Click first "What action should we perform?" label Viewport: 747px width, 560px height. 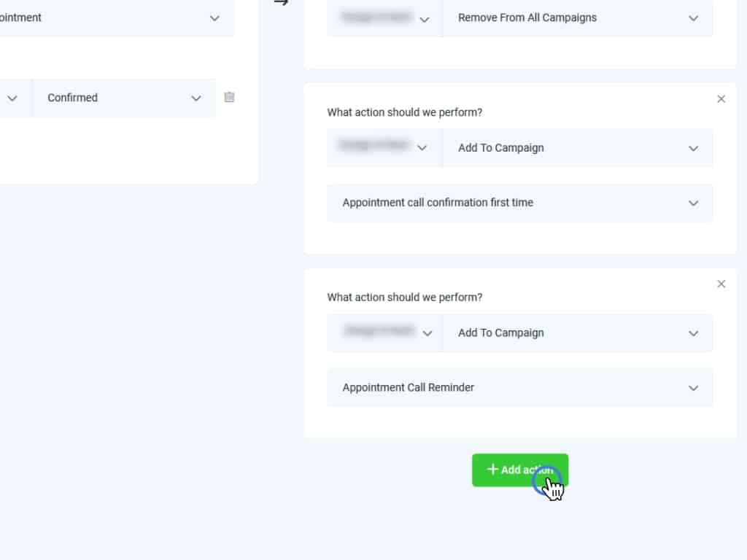click(x=404, y=112)
